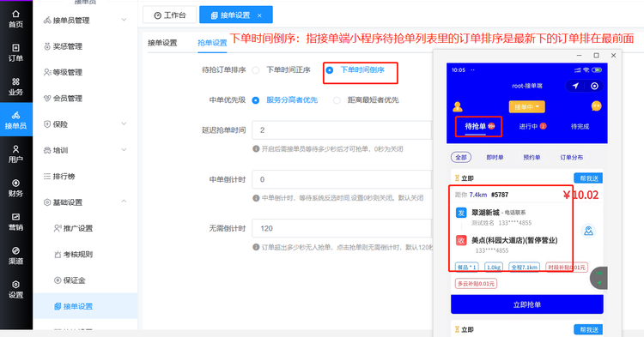644x337 pixels.
Task: Expand the 保险 menu chevron
Action: click(124, 123)
